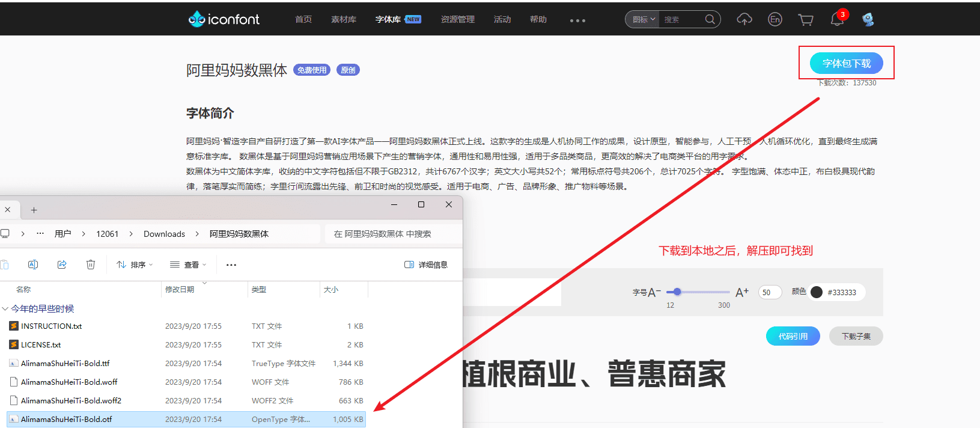Click the increase font size A+ icon
This screenshot has height=428, width=980.
click(x=742, y=292)
